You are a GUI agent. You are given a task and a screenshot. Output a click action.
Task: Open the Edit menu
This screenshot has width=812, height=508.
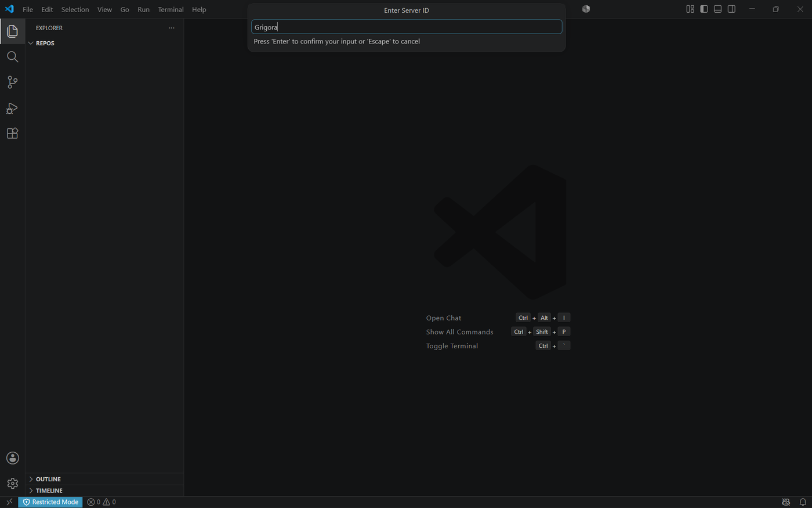(x=47, y=9)
